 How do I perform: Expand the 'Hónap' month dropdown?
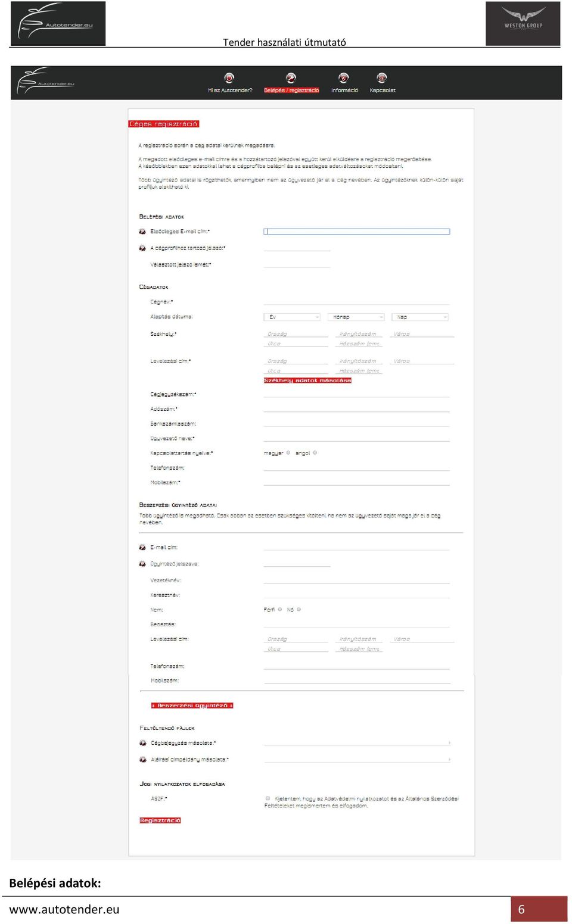356,317
